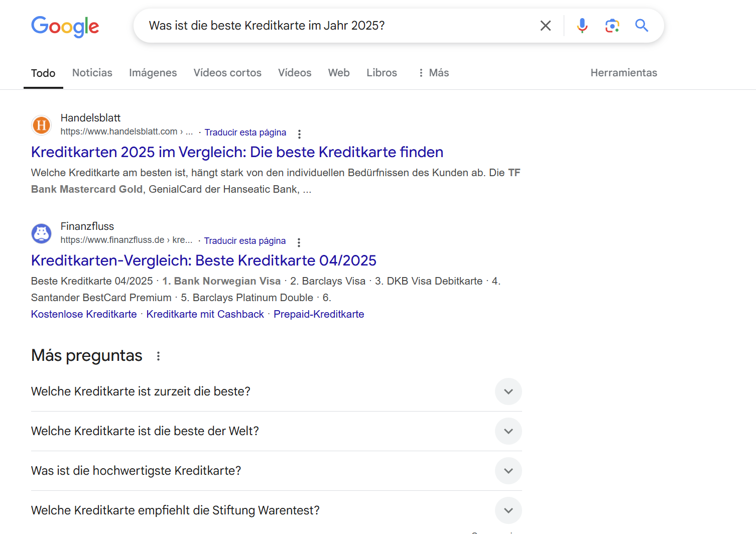Viewport: 756px width, 534px height.
Task: Click the finanzfluss.de URL text
Action: point(127,240)
